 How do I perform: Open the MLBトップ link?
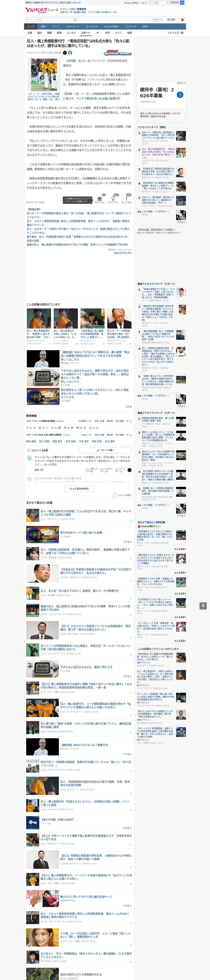click(87, 434)
